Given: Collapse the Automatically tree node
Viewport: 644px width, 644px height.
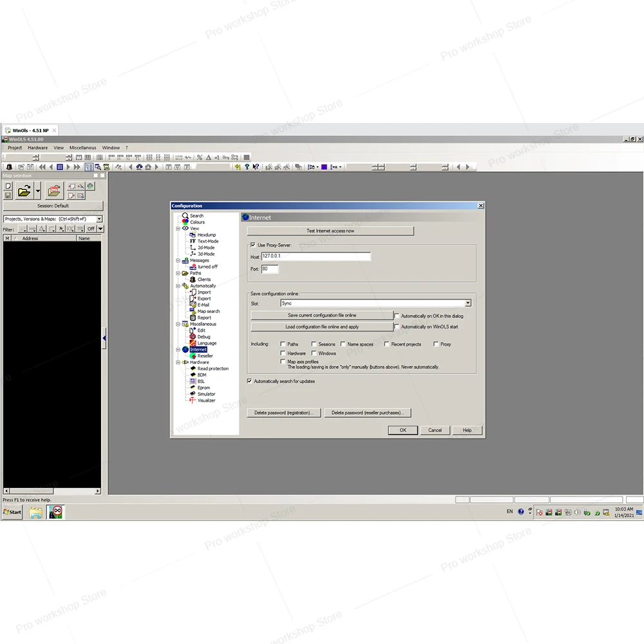Looking at the screenshot, I should coord(178,286).
